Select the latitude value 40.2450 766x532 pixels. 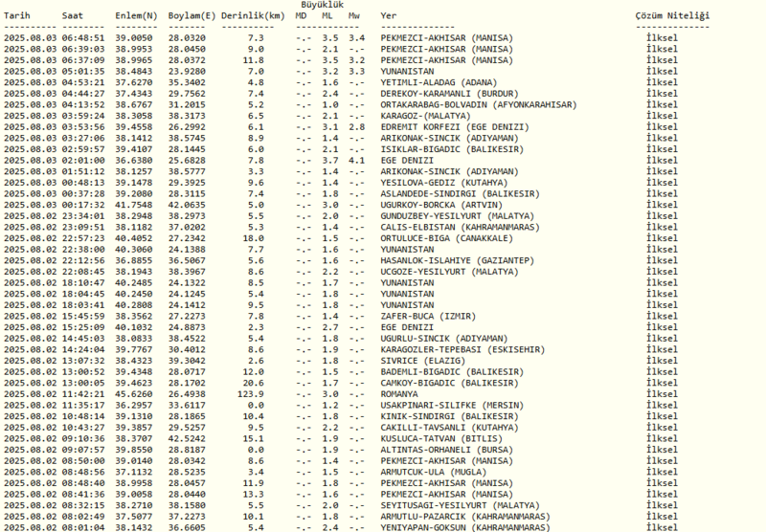[x=134, y=295]
